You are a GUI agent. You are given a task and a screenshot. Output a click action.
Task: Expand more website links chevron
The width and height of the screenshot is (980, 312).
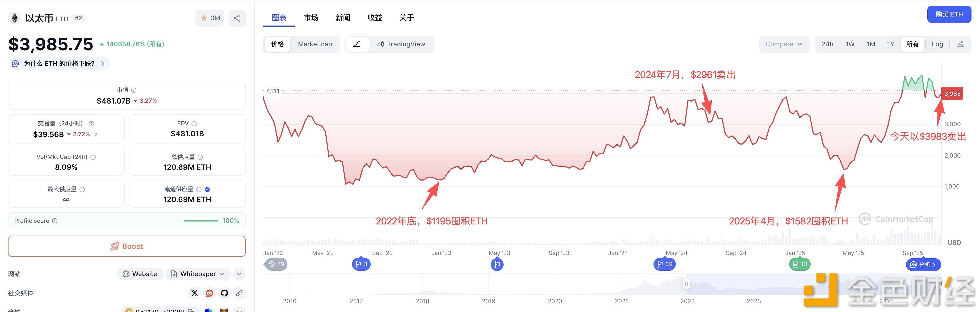(x=239, y=274)
